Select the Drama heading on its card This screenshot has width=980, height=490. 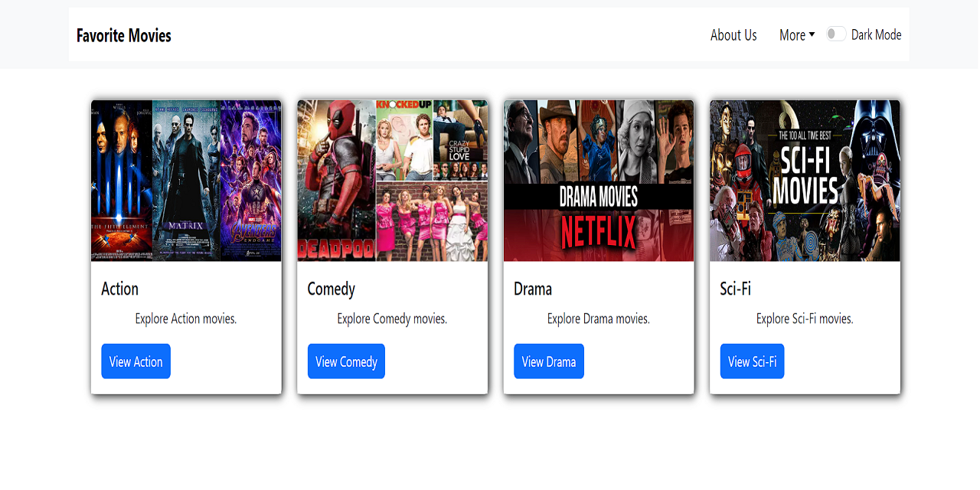point(533,289)
